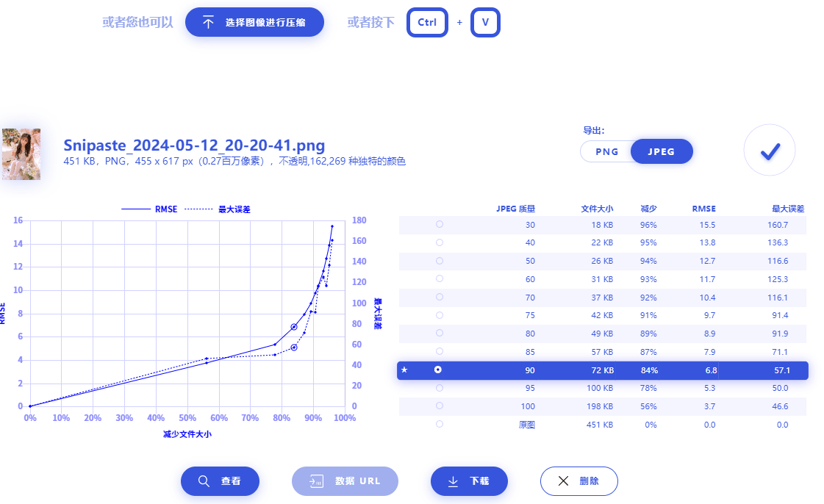
Task: Switch export format to JPEG
Action: point(661,151)
